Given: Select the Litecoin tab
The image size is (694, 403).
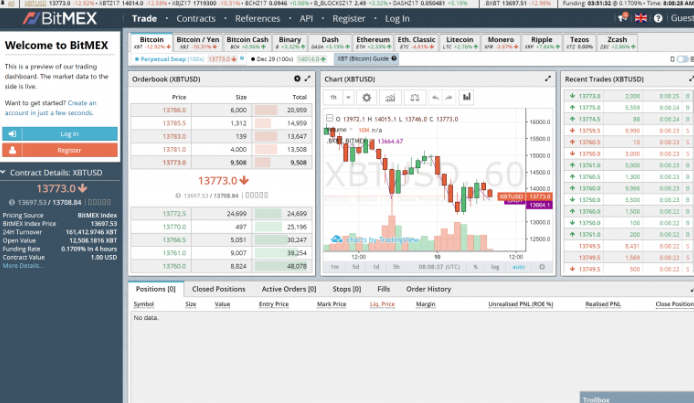Looking at the screenshot, I should [x=459, y=42].
